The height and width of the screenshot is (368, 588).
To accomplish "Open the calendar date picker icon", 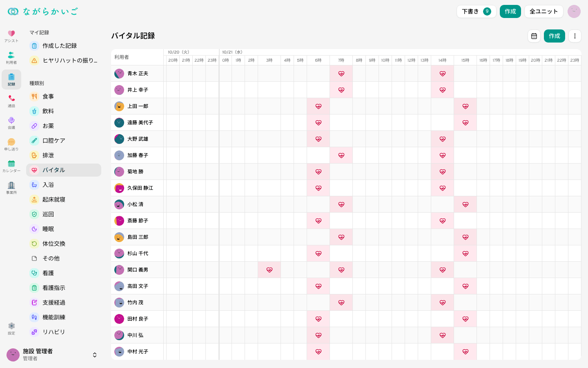I will pyautogui.click(x=534, y=36).
